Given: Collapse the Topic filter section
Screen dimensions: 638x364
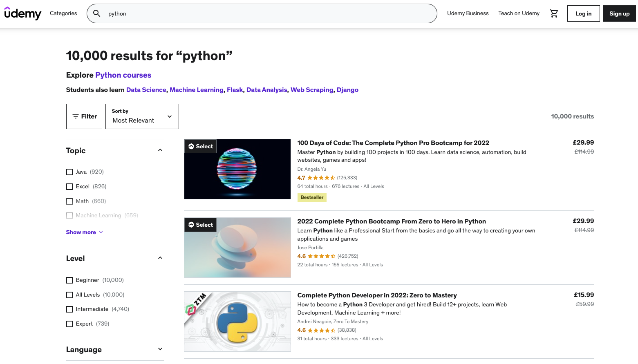Looking at the screenshot, I should coord(160,150).
